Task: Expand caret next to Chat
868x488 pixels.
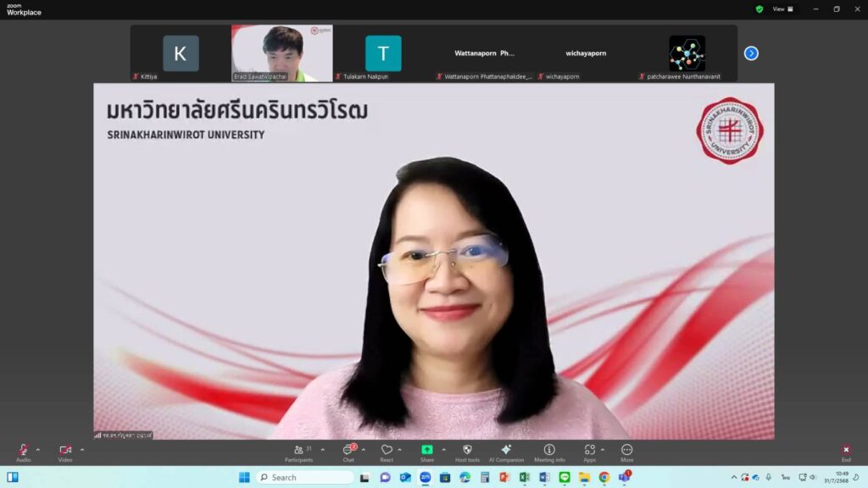Action: click(364, 450)
